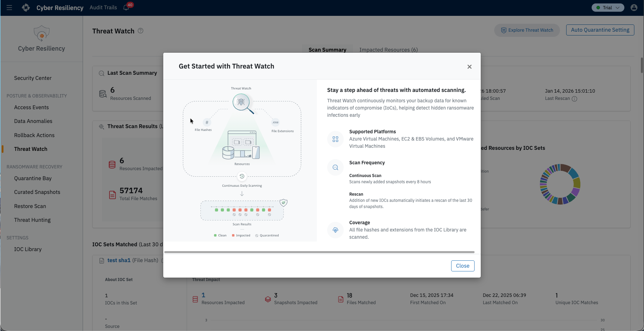The height and width of the screenshot is (331, 644).
Task: Open Audit Trails from top bar
Action: [x=103, y=8]
